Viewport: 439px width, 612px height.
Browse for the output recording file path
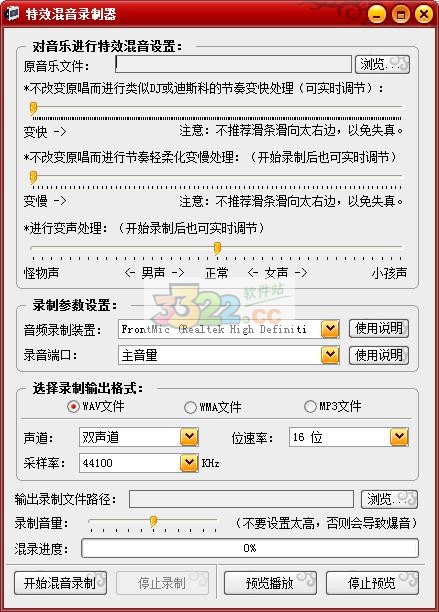389,499
